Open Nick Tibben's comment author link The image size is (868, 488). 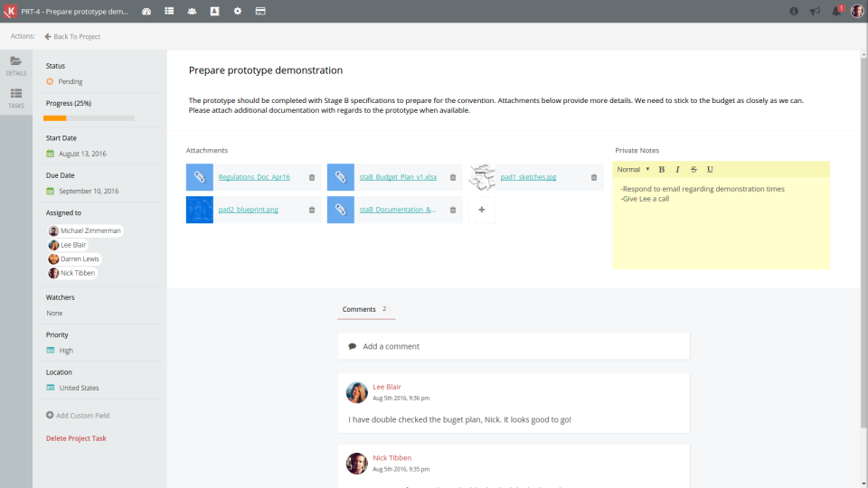[392, 457]
